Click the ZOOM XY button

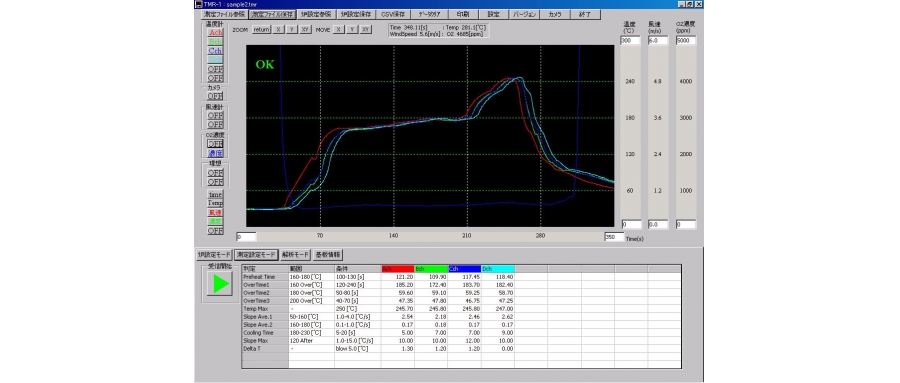(305, 29)
